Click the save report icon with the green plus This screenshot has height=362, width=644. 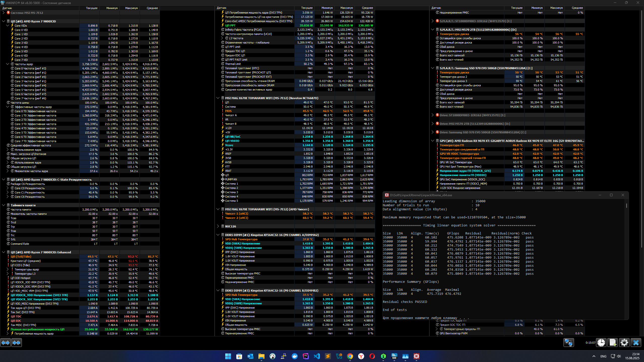coord(613,342)
